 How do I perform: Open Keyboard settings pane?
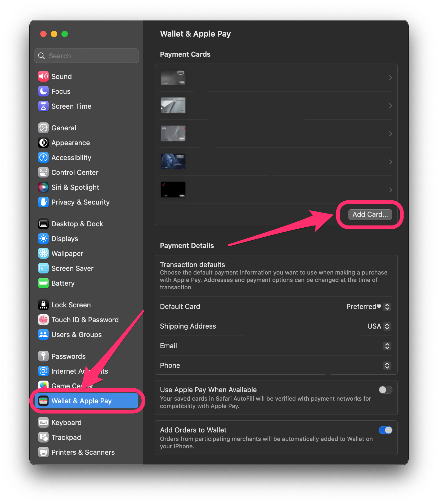click(87, 423)
